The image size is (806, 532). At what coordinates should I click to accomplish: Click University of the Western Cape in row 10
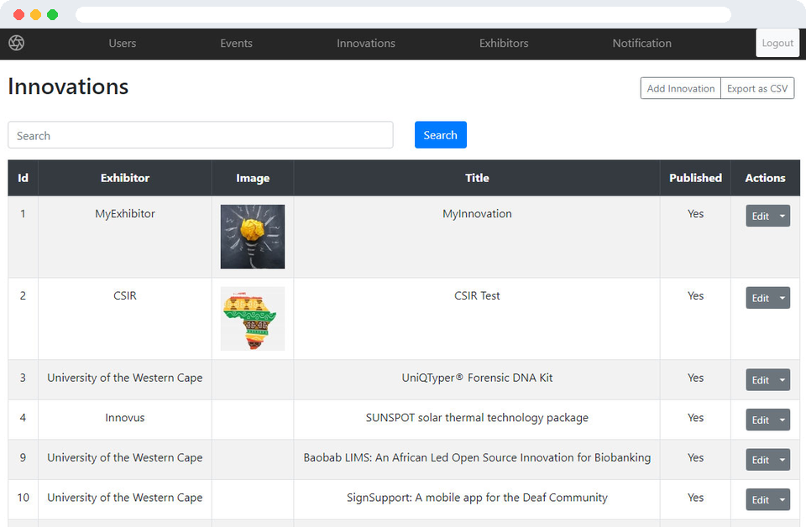coord(125,498)
